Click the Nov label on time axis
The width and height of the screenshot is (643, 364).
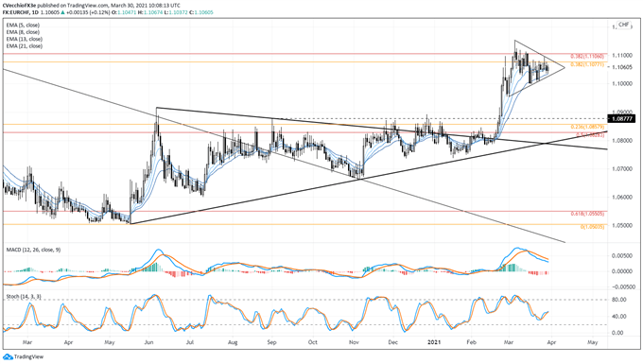[x=355, y=342]
